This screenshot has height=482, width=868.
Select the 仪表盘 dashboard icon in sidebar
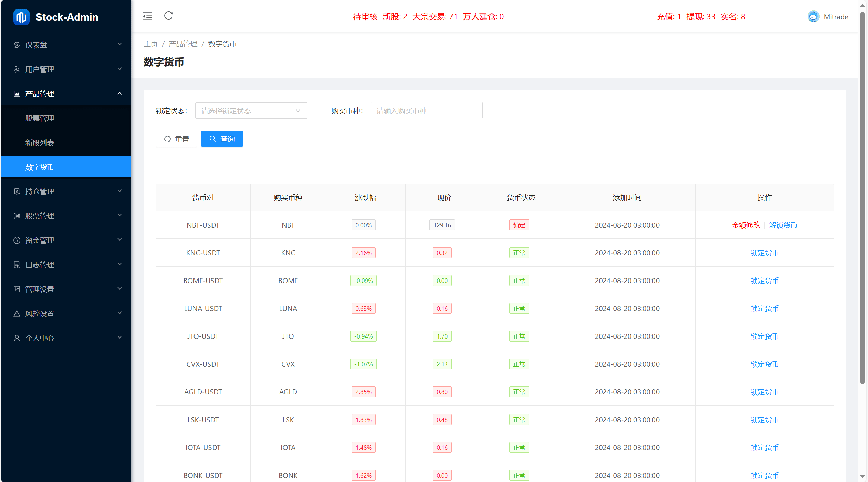coord(17,44)
